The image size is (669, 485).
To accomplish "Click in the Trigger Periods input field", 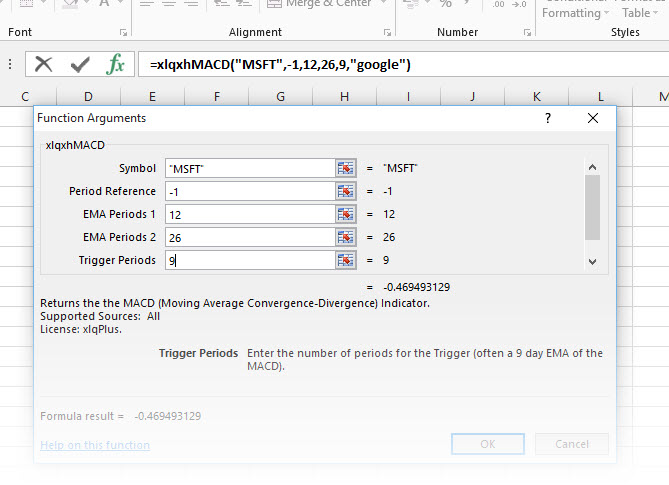I will click(x=250, y=260).
